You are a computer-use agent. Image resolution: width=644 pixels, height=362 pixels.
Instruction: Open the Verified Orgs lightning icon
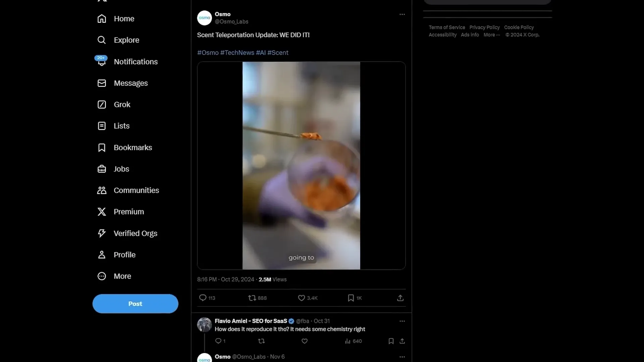point(102,233)
